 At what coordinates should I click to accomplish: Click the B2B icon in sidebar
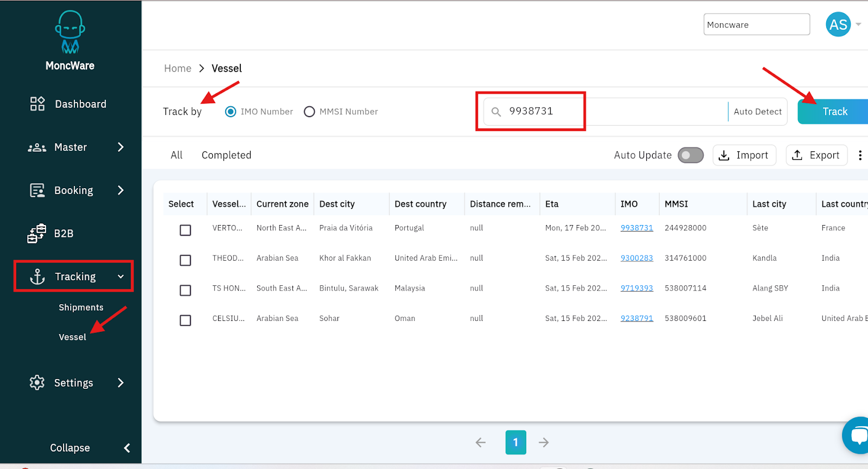[x=37, y=233]
